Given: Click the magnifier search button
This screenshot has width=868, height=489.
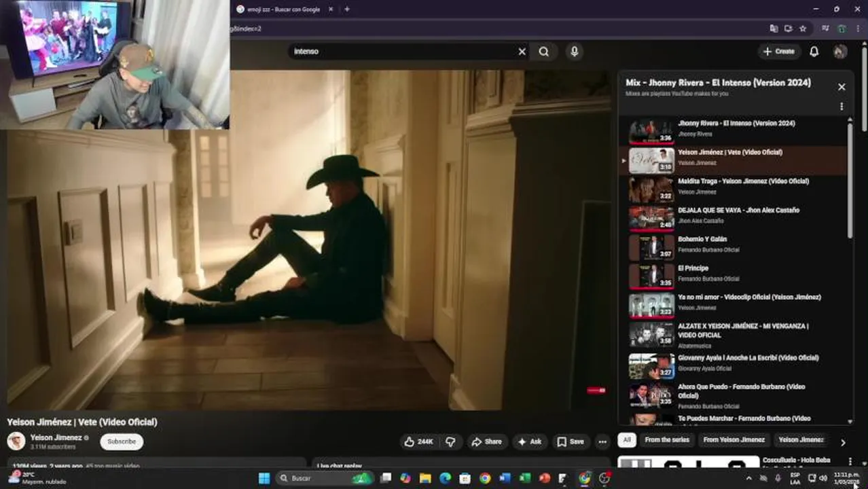Looking at the screenshot, I should point(544,52).
